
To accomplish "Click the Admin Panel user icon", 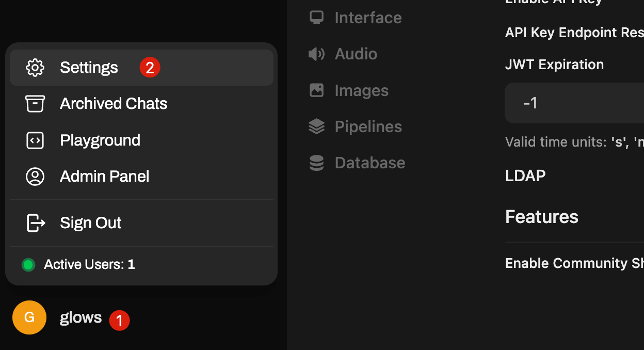I will coord(35,177).
